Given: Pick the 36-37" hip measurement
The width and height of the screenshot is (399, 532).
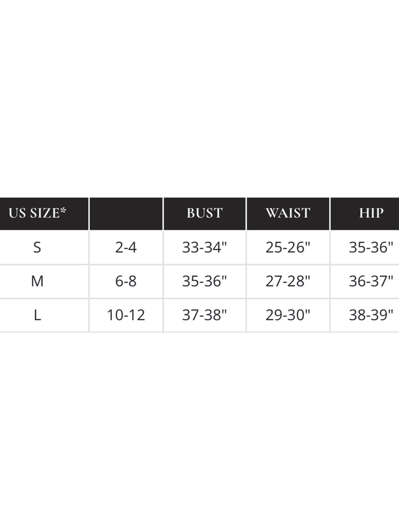Looking at the screenshot, I should click(x=371, y=282).
